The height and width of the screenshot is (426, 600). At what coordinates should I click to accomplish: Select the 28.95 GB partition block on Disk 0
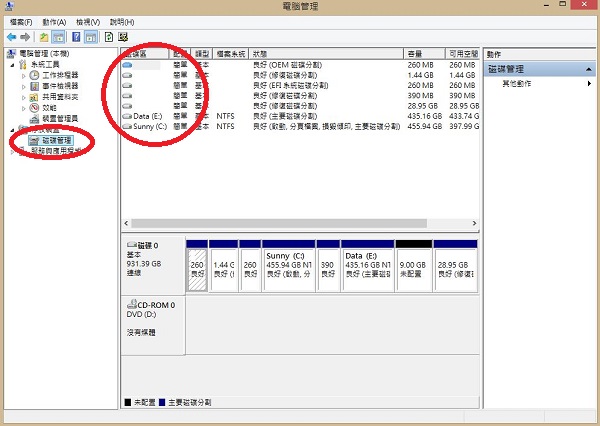tap(456, 266)
